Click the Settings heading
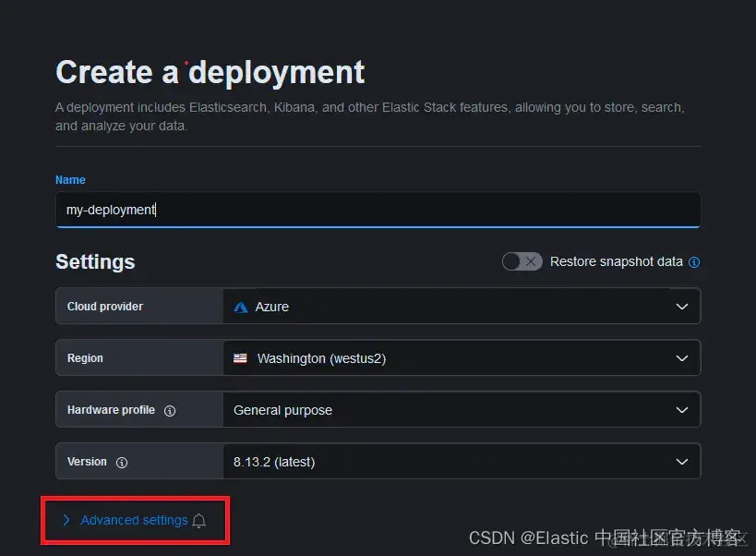 [95, 262]
